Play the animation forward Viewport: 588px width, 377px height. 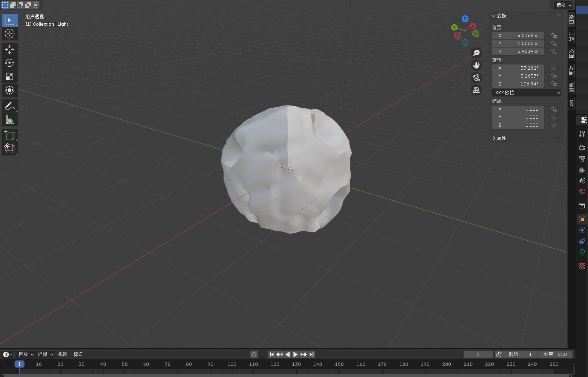pos(295,354)
